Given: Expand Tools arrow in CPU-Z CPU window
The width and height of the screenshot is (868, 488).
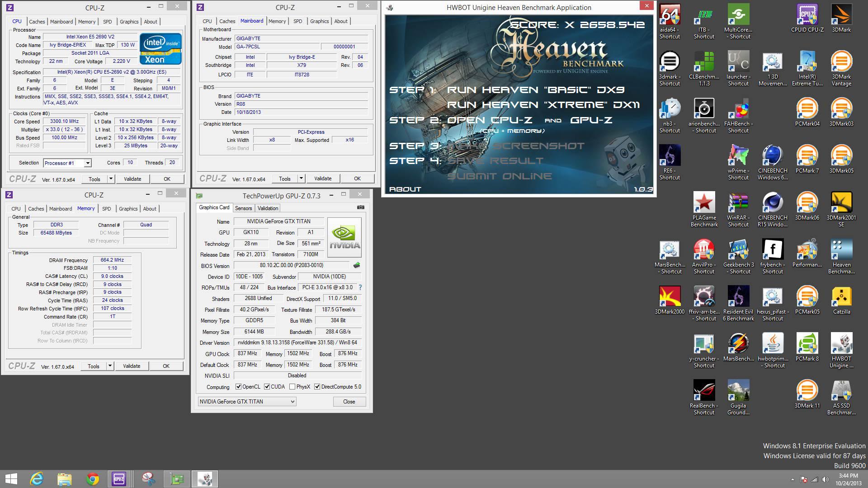Looking at the screenshot, I should point(110,179).
